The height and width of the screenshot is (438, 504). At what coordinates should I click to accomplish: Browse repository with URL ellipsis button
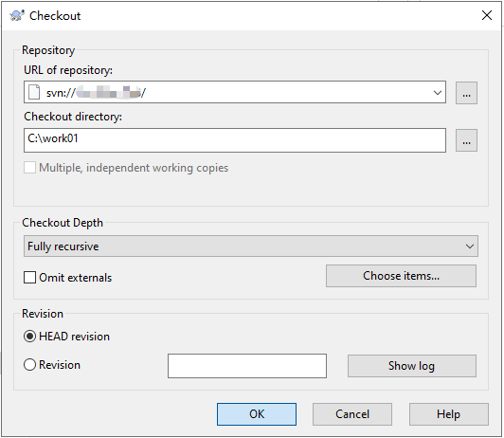coord(466,93)
